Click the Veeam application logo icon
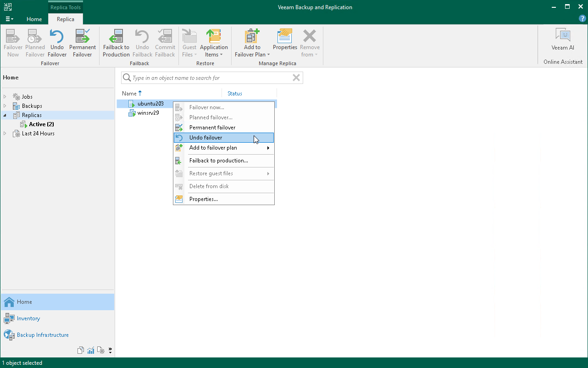Viewport: 588px width, 368px height. point(8,7)
